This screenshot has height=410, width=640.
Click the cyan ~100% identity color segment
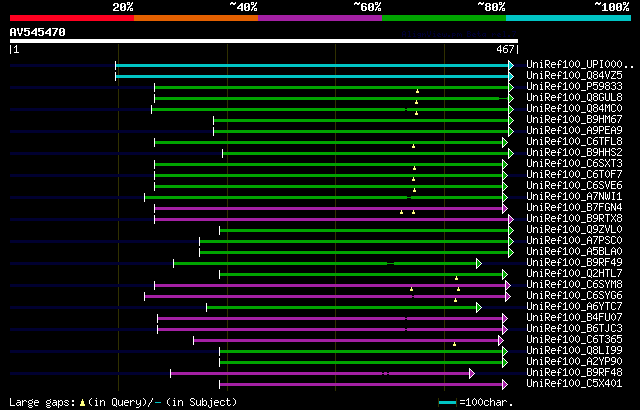(x=569, y=18)
